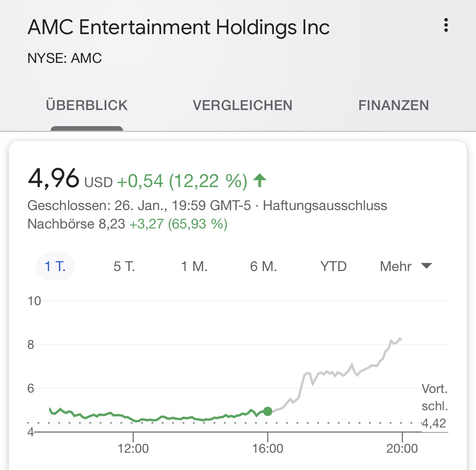476x470 pixels.
Task: Click the AMC Entertainment Holdings Inc title
Action: click(x=179, y=26)
